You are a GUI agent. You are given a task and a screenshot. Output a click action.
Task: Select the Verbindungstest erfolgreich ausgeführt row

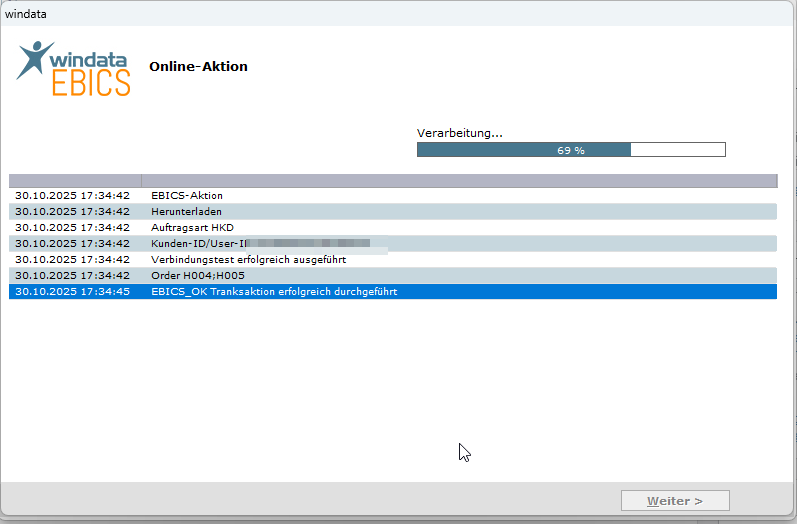pos(248,259)
